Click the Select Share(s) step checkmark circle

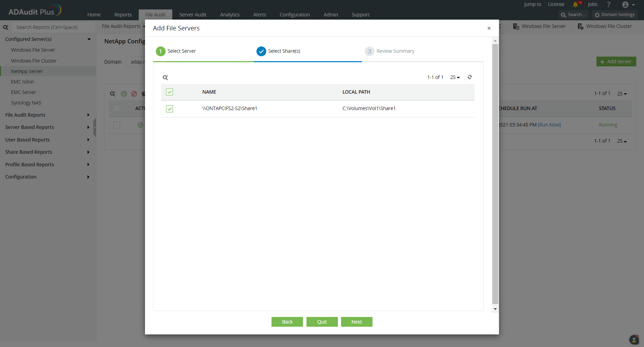click(x=261, y=51)
